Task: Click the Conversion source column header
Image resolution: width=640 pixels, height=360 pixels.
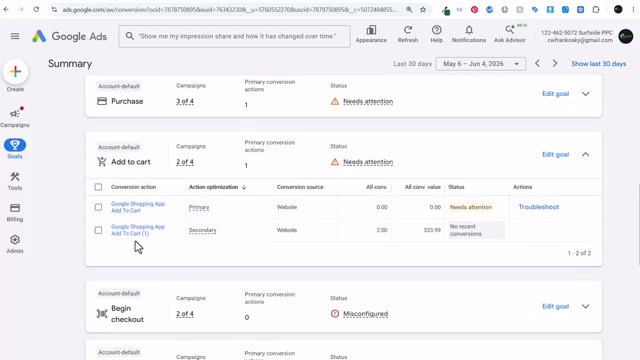Action: pyautogui.click(x=300, y=187)
